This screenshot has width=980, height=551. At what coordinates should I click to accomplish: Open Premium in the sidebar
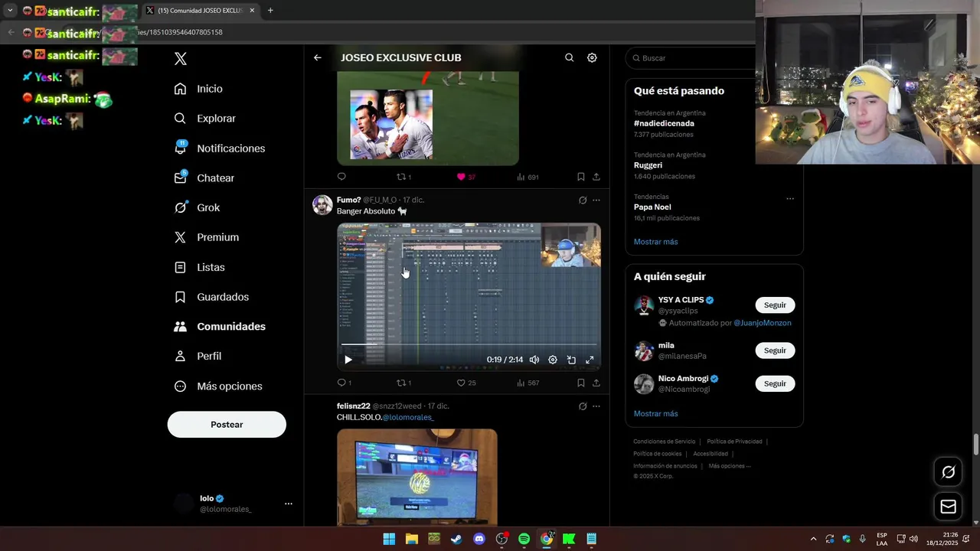(x=207, y=237)
